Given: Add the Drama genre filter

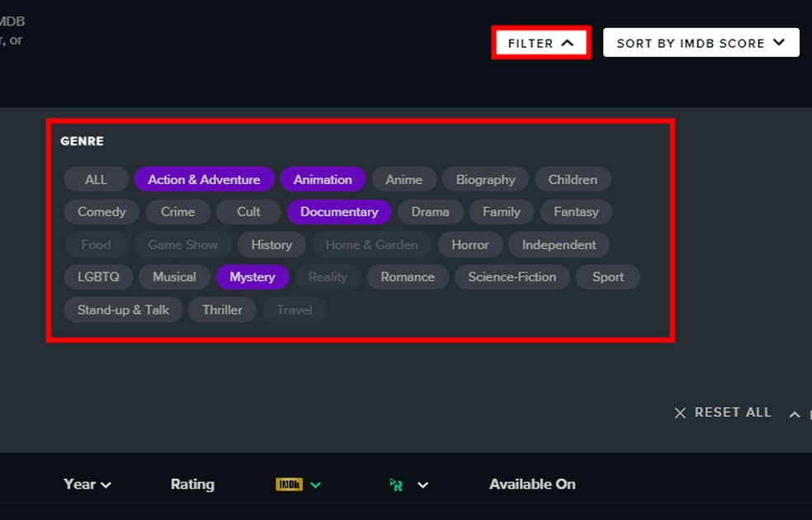Looking at the screenshot, I should coord(430,212).
